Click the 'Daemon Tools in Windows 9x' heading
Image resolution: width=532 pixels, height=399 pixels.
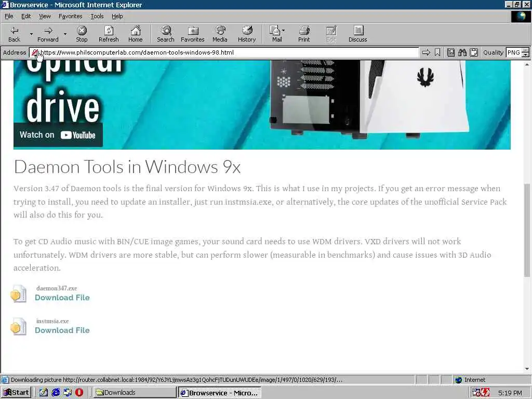127,167
